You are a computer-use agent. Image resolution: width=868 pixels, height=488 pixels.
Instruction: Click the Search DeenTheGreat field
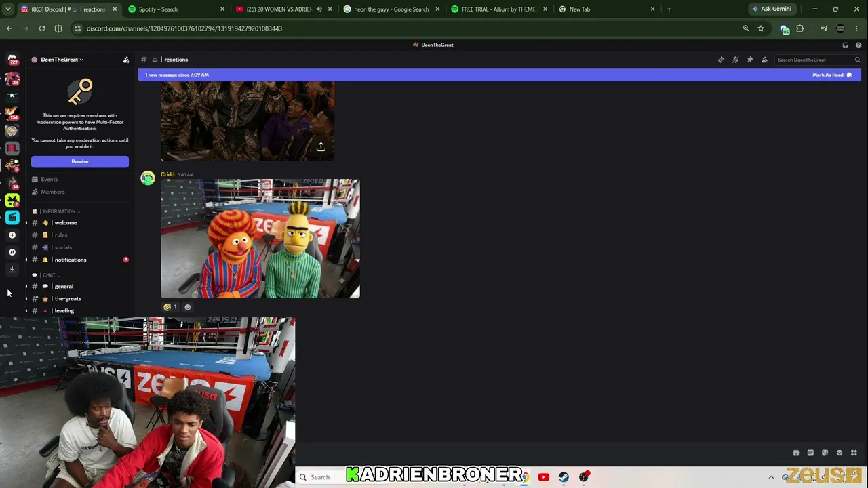pos(818,60)
